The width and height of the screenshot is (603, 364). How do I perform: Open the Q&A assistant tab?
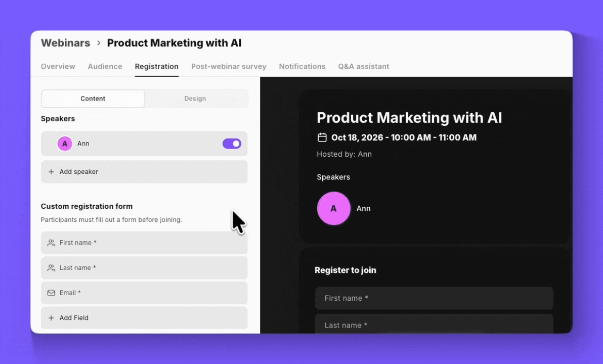[x=364, y=67]
